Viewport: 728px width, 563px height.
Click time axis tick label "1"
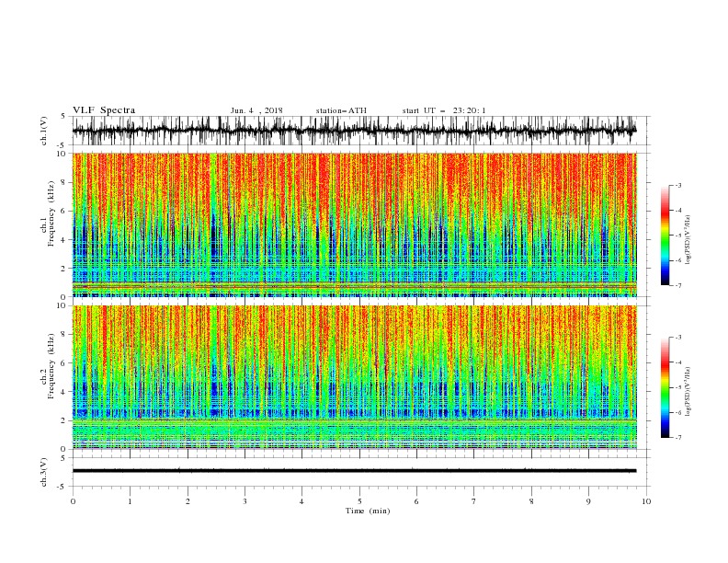[130, 501]
